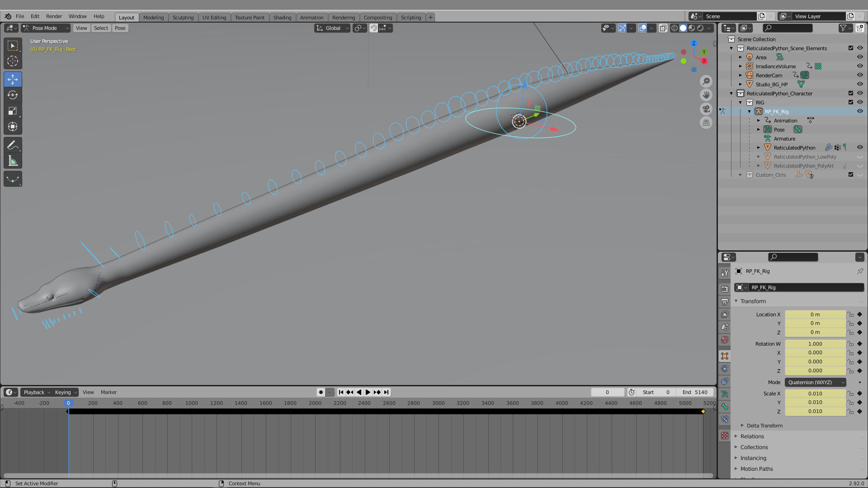Open the Render menu
This screenshot has height=488, width=868.
click(54, 16)
